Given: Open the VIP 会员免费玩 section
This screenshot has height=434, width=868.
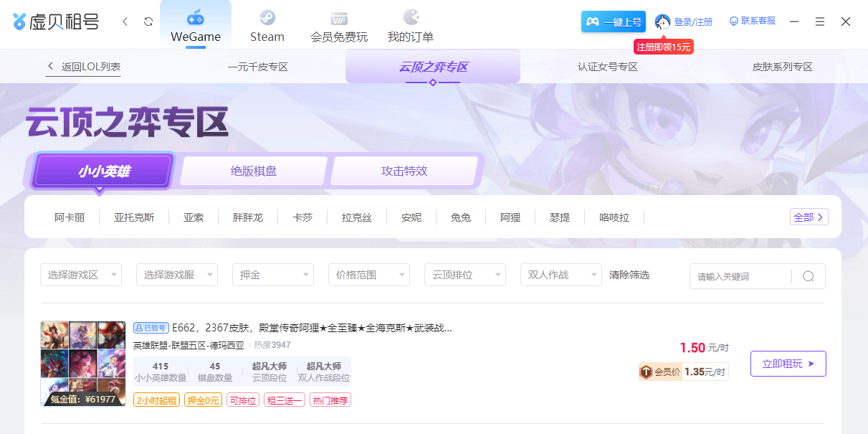Looking at the screenshot, I should [x=339, y=25].
